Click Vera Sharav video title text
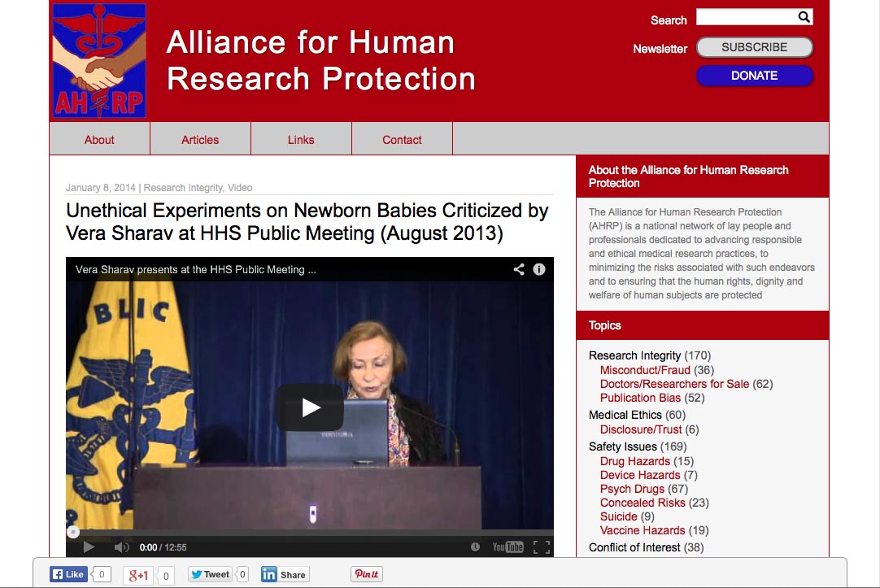 point(196,269)
